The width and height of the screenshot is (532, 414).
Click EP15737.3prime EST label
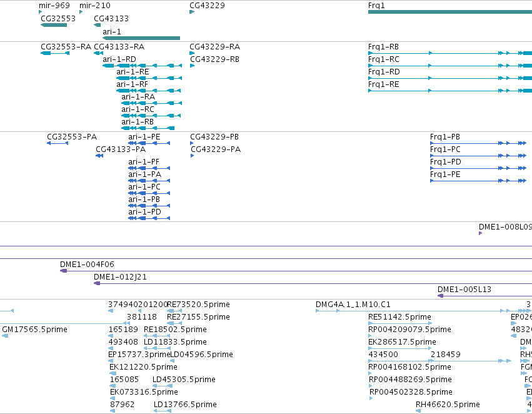(x=139, y=355)
